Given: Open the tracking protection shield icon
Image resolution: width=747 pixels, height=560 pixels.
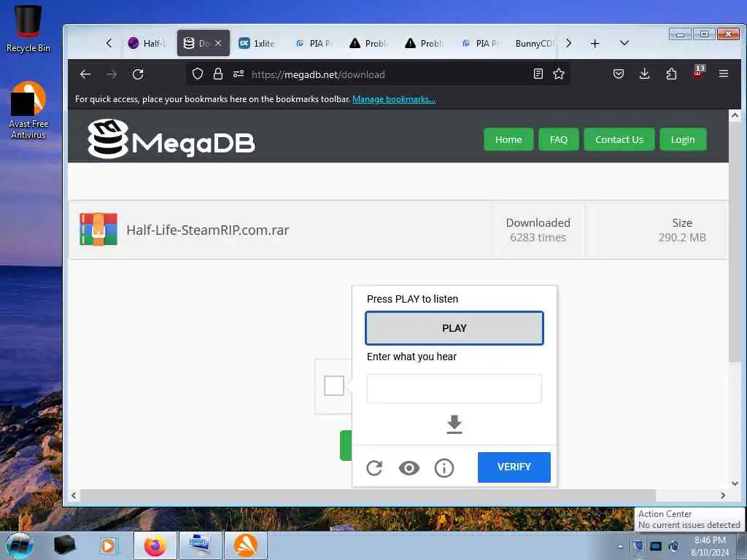Looking at the screenshot, I should click(198, 74).
